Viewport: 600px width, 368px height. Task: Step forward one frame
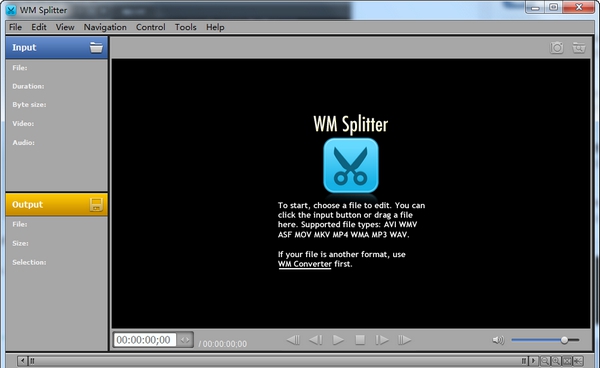point(382,340)
